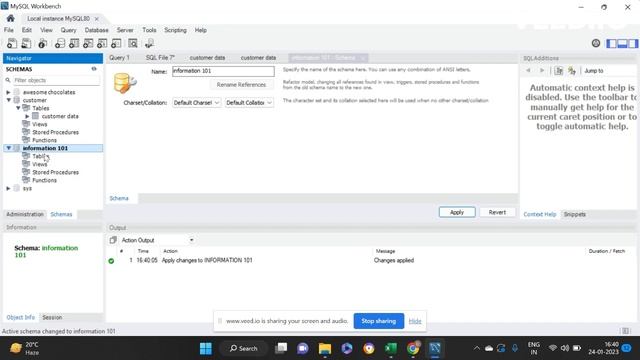This screenshot has height=360, width=640.
Task: Open the Database menu
Action: [x=96, y=30]
